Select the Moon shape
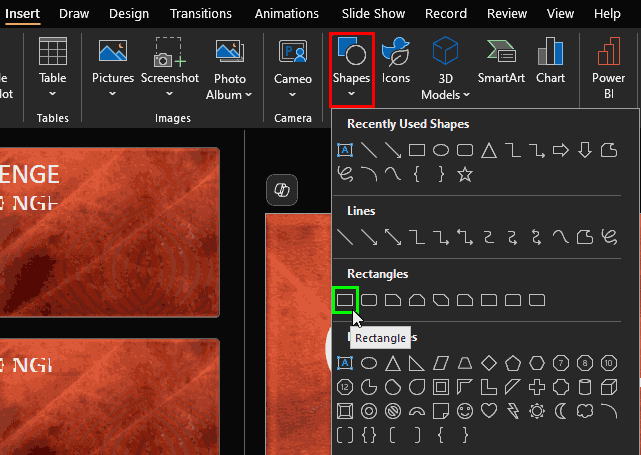 pos(561,411)
